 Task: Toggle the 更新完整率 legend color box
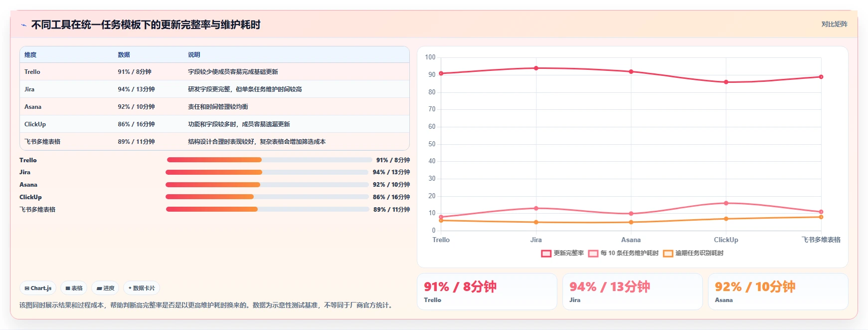click(x=546, y=253)
